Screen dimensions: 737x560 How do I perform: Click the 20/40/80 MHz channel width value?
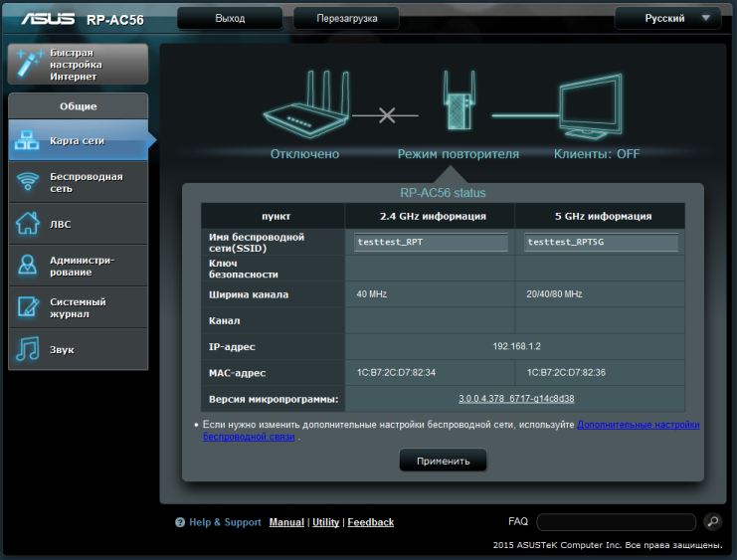point(554,294)
